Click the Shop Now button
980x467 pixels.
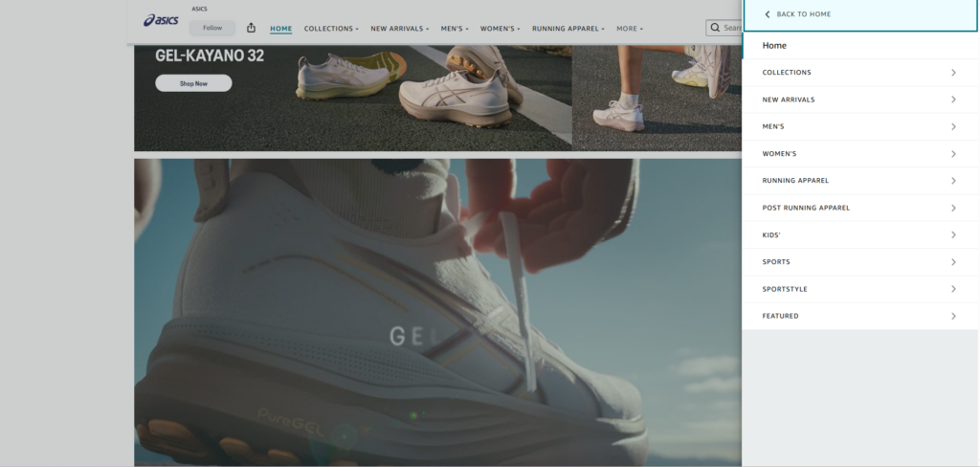point(193,83)
